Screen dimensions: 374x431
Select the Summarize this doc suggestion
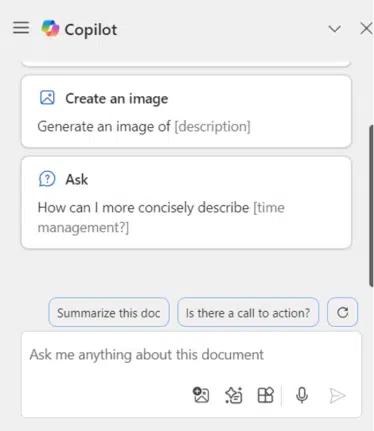point(109,312)
